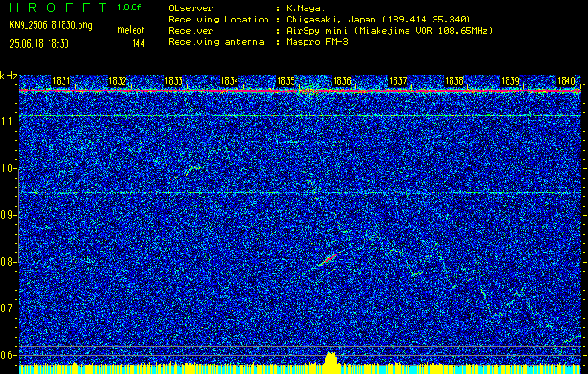The height and width of the screenshot is (374, 588).
Task: Click time marker 1833
Action: click(x=174, y=80)
